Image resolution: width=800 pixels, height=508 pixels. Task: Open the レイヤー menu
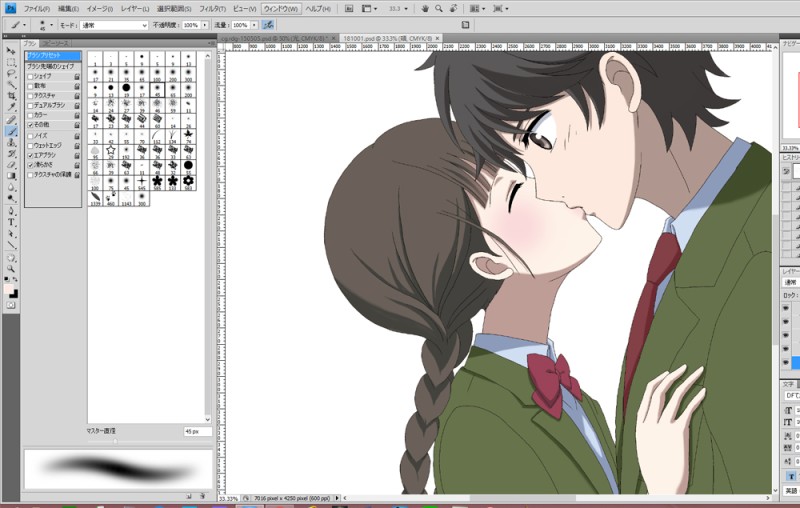coord(135,9)
